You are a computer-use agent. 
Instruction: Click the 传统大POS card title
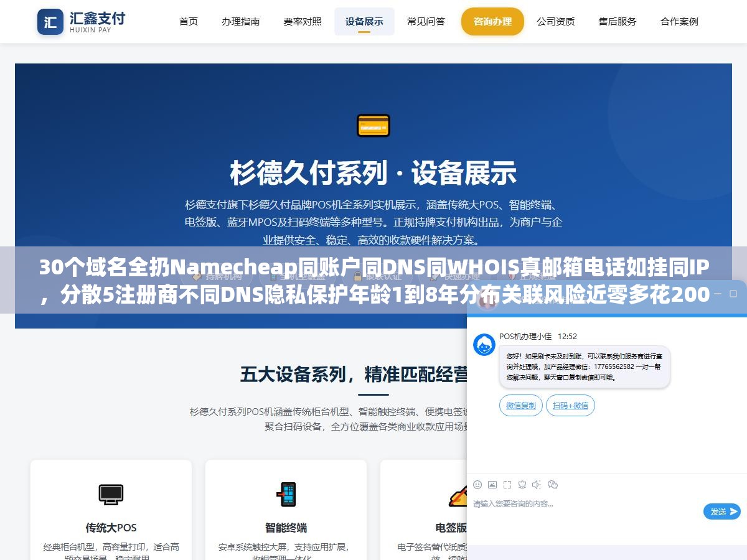click(111, 528)
